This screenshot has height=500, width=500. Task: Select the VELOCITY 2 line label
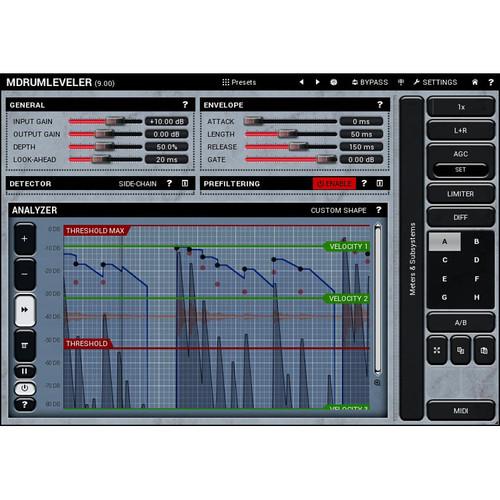click(x=347, y=298)
